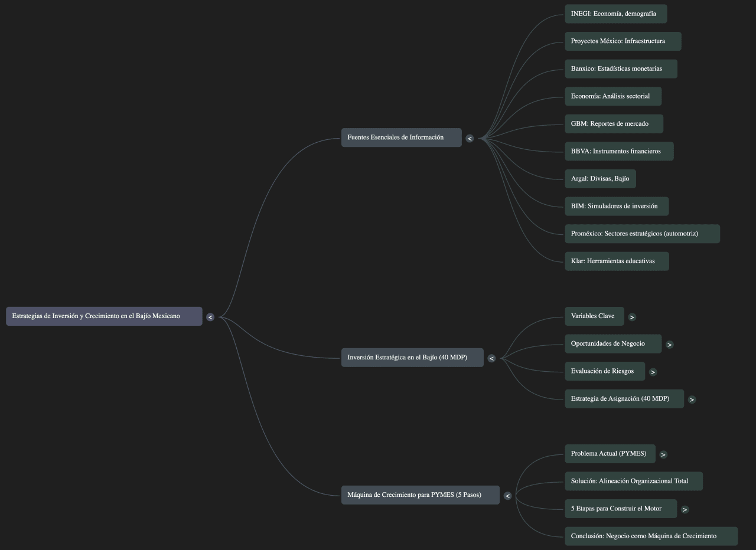Click the Klar: Herramientas educativas node
The width and height of the screenshot is (756, 550).
pos(617,261)
